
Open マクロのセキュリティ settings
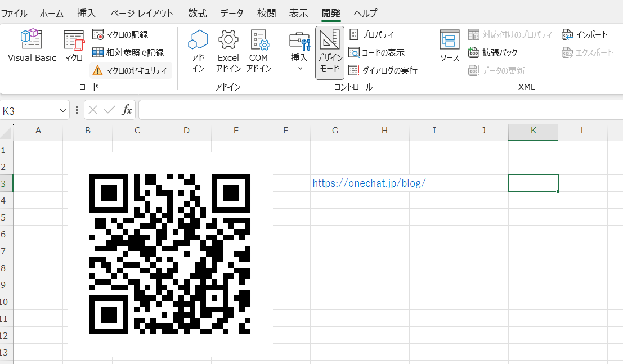click(131, 70)
